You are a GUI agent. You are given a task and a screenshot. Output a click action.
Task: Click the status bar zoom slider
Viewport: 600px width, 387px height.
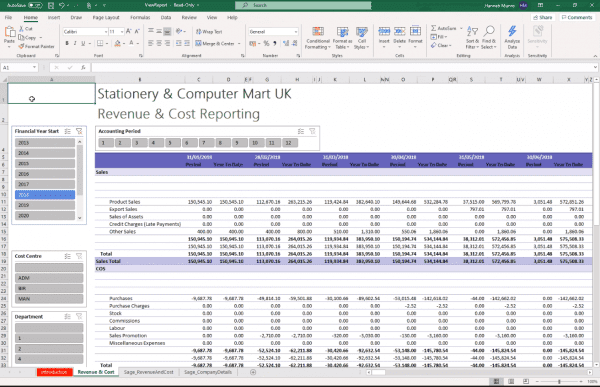click(x=559, y=382)
